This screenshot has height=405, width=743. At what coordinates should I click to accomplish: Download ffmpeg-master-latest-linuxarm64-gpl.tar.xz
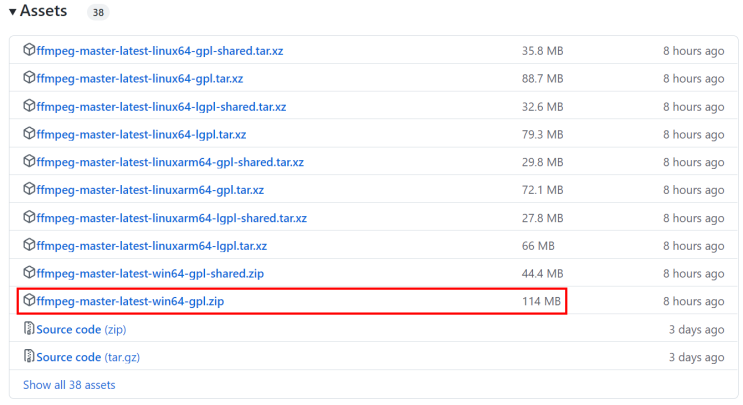[x=150, y=190]
